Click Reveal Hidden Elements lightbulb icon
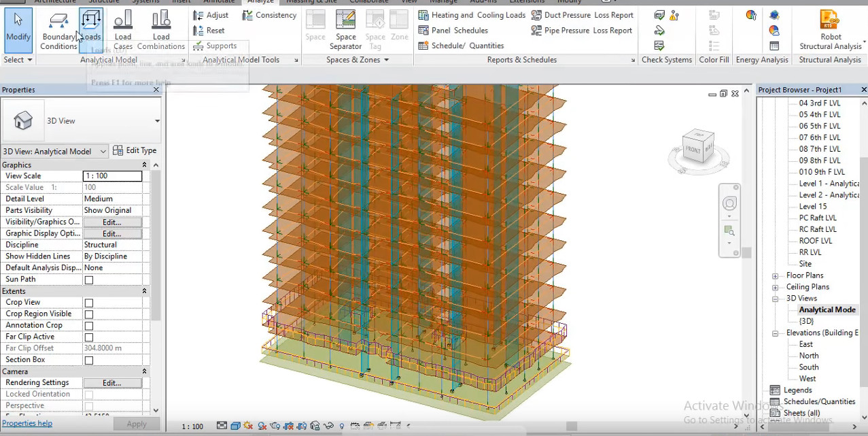868x436 pixels. point(342,426)
